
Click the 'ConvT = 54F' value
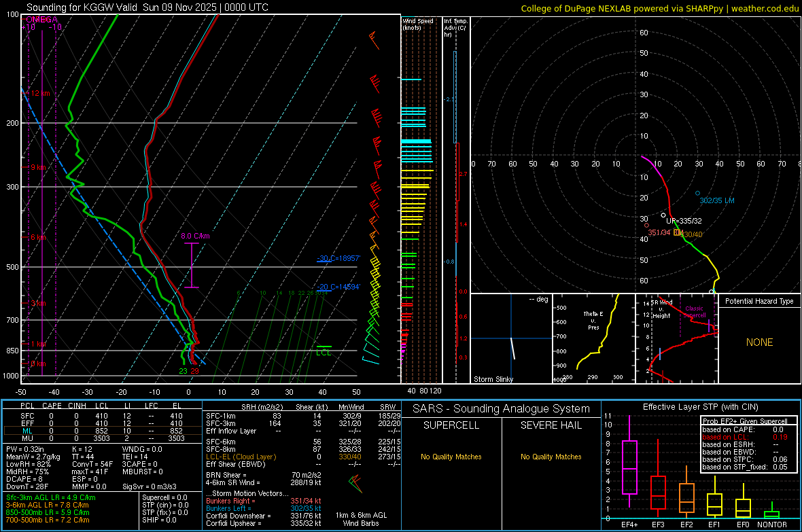coord(92,464)
